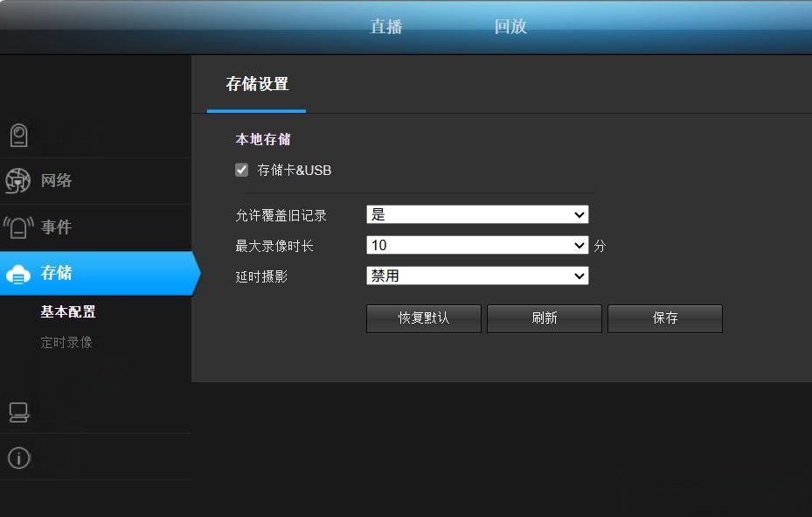Click the 刷新 button
This screenshot has width=812, height=517.
[545, 318]
